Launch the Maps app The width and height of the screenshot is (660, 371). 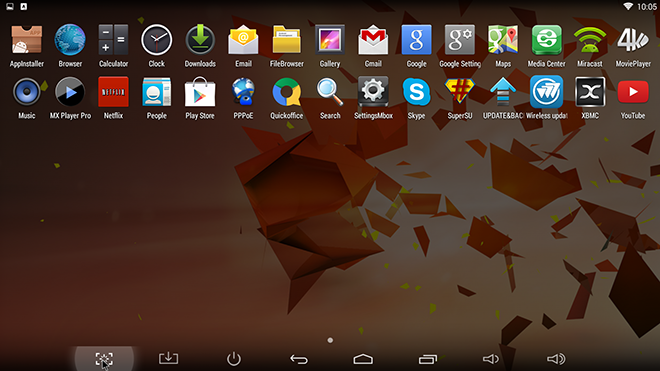503,40
